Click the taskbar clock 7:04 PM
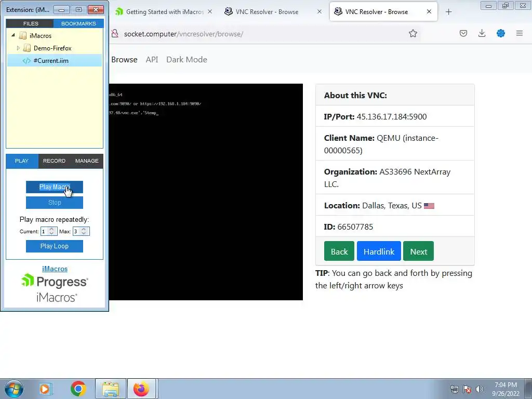Image resolution: width=532 pixels, height=399 pixels. pyautogui.click(x=506, y=385)
